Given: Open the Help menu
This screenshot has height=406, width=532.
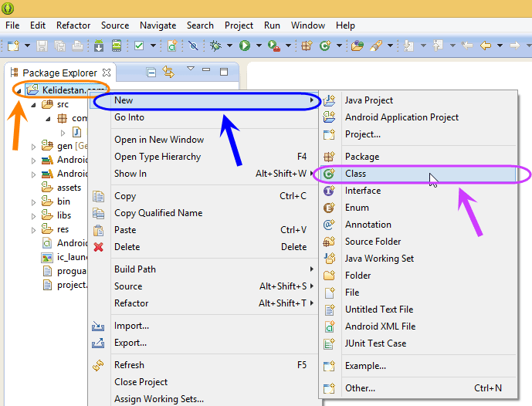Looking at the screenshot, I should point(345,25).
